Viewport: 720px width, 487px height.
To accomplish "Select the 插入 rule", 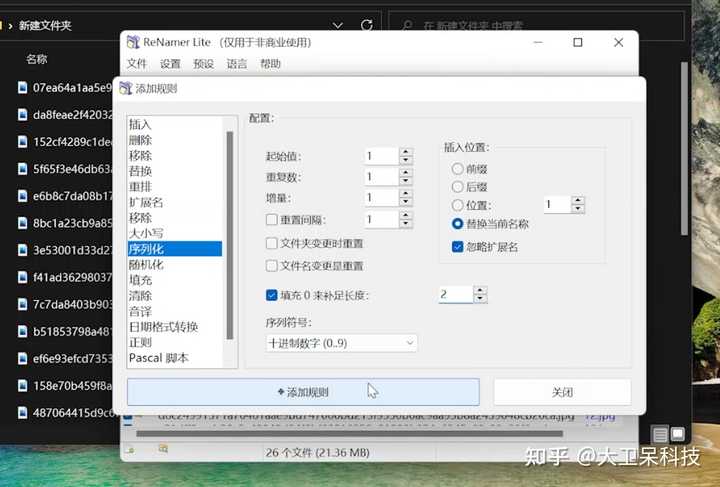I will [x=175, y=124].
